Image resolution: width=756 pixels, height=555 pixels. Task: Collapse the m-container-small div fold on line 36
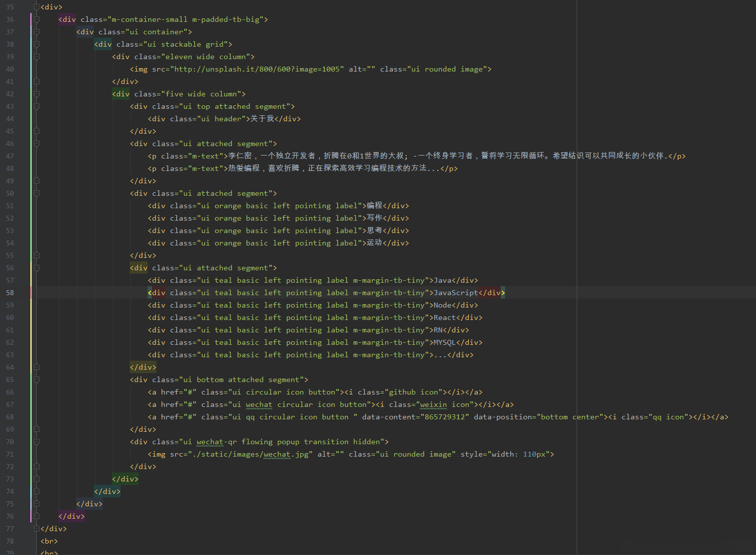click(36, 19)
